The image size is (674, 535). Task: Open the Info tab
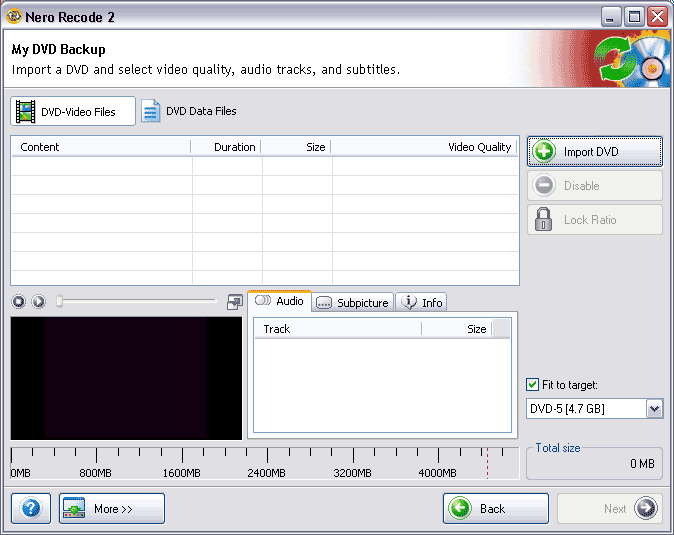coord(421,303)
